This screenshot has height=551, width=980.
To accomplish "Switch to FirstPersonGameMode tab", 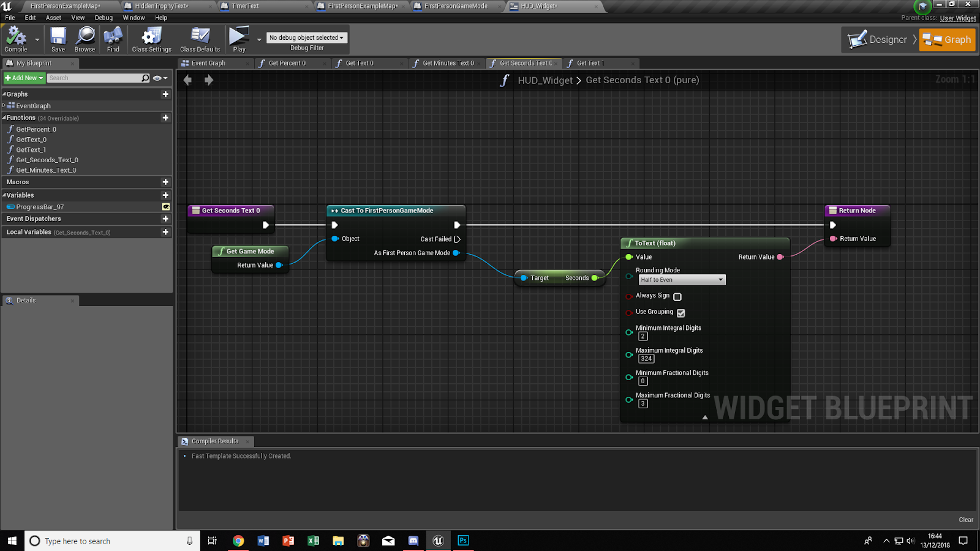I will [x=456, y=6].
